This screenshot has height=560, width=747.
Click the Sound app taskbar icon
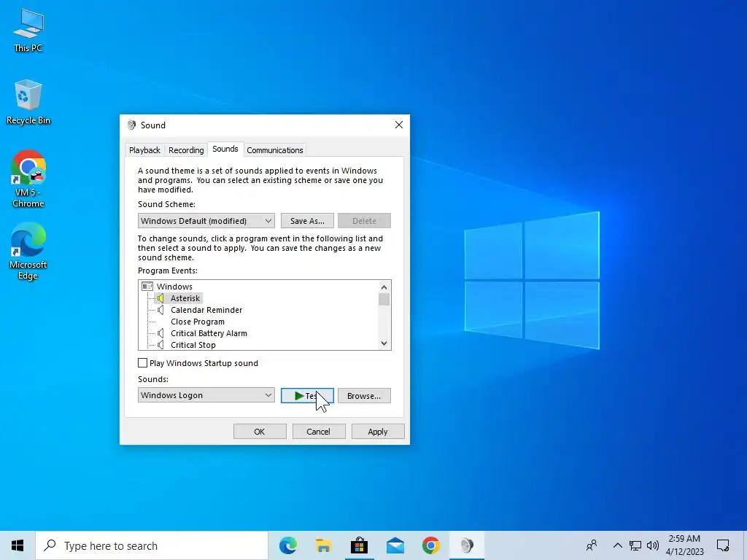pos(467,545)
